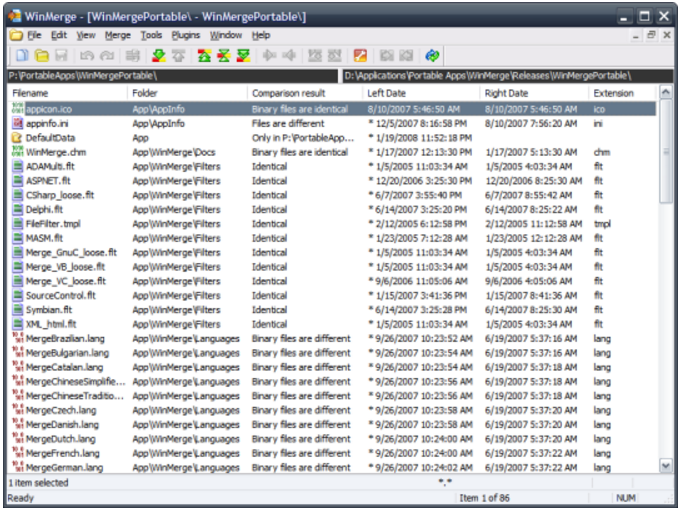Click the WinMerge.chm file icon
Image resolution: width=678 pixels, height=508 pixels.
[17, 152]
